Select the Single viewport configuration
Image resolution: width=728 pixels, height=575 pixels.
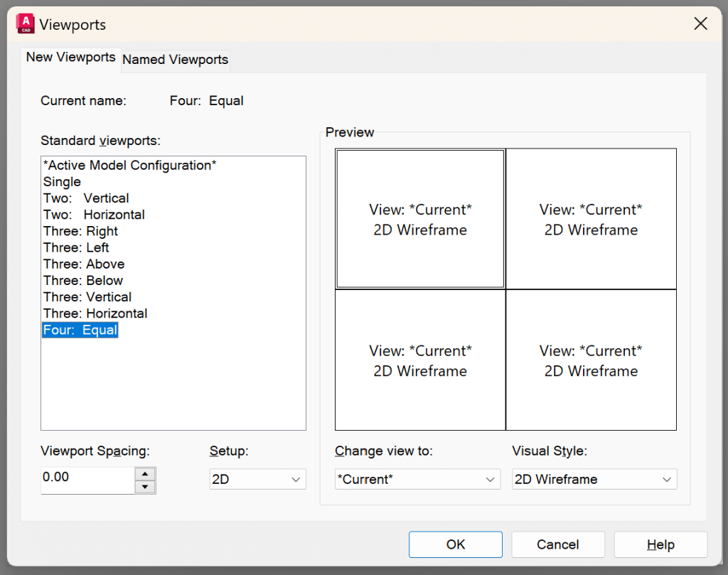coord(62,181)
